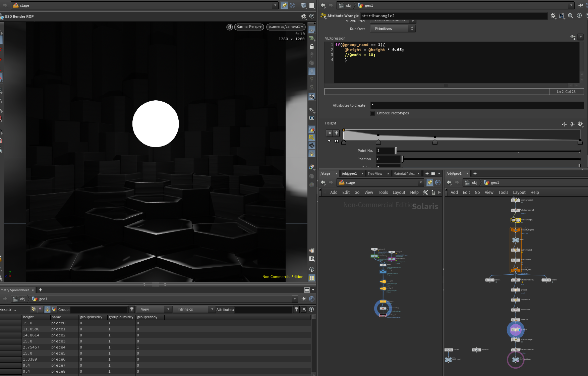The height and width of the screenshot is (376, 588).
Task: Click the magnifier search icon in the parameter header
Action: pos(571,16)
